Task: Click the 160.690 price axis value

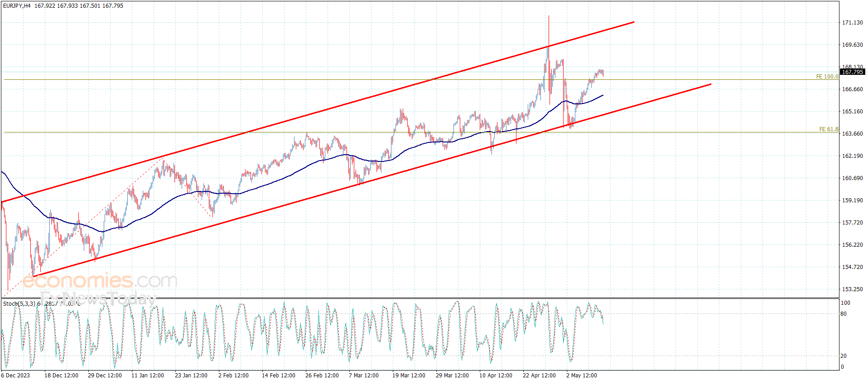Action: 852,178
